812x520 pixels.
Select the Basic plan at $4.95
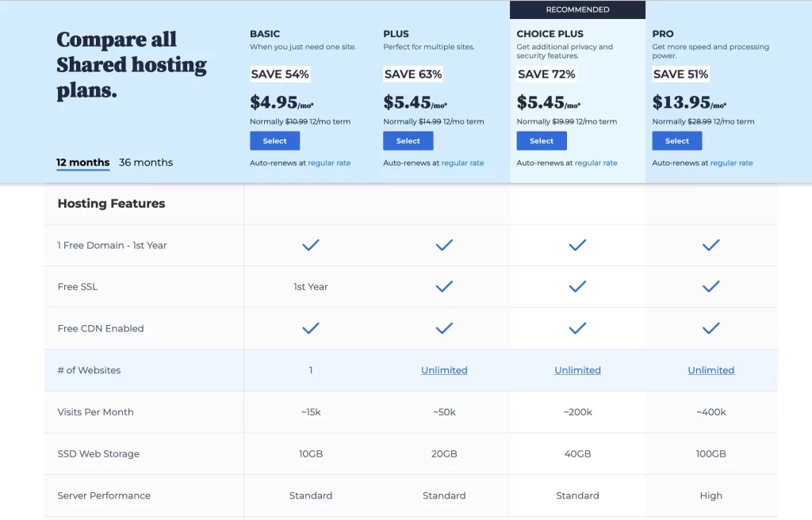click(x=274, y=141)
